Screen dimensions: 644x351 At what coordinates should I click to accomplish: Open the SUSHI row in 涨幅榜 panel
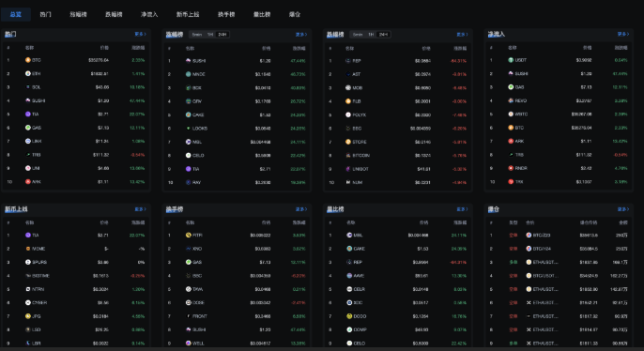(x=237, y=61)
